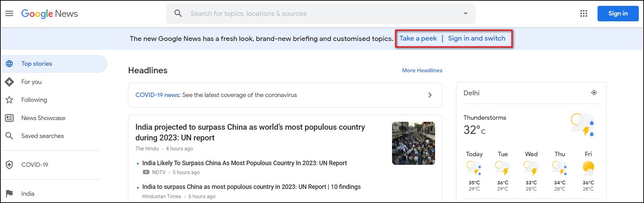The height and width of the screenshot is (203, 644).
Task: Expand search options dropdown arrow
Action: [465, 13]
